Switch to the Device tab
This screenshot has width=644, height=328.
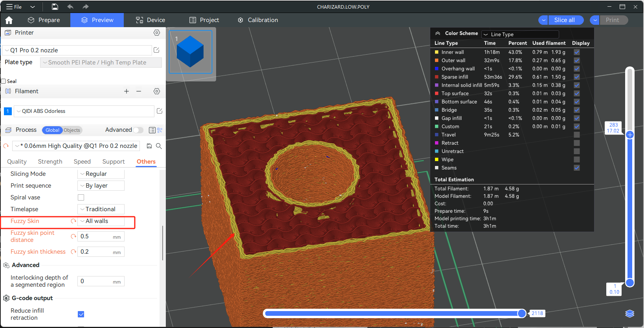[x=150, y=20]
